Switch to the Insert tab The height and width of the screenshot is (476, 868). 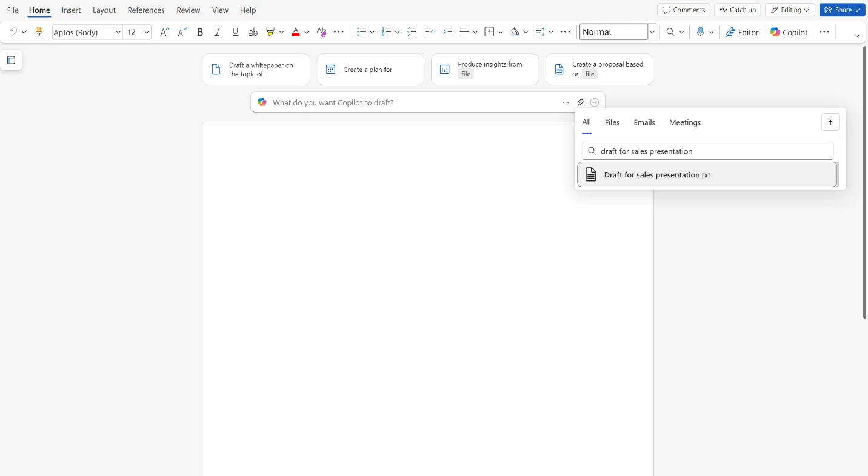pos(72,10)
